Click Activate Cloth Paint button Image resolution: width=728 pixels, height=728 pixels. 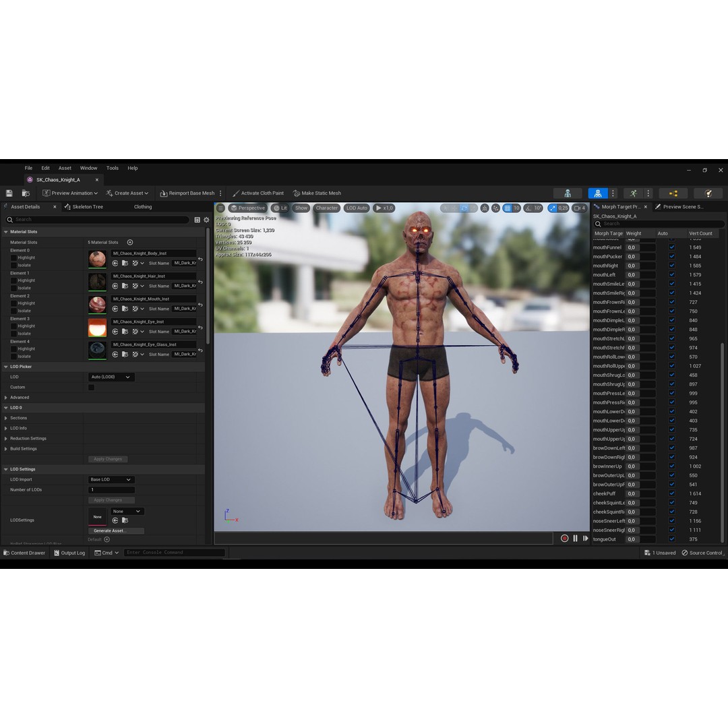(258, 193)
